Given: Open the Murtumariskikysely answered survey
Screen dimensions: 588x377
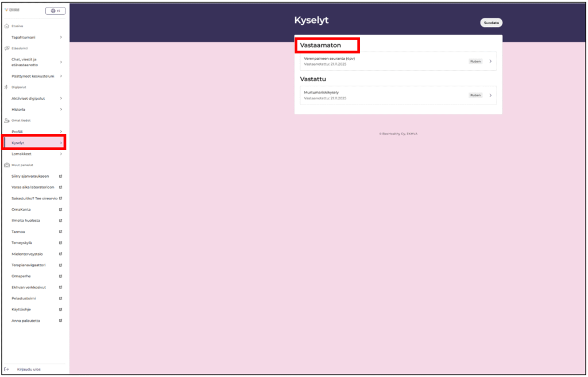Looking at the screenshot, I should pos(397,95).
